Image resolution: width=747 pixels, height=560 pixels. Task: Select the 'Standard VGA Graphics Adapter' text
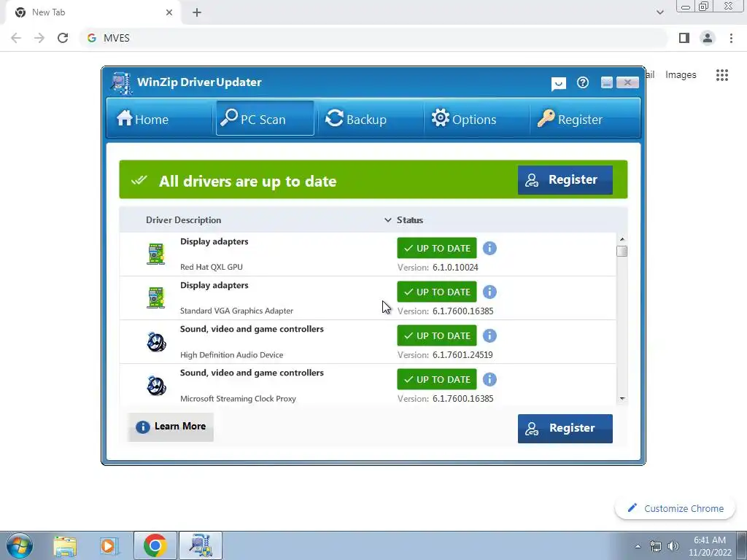(x=237, y=311)
